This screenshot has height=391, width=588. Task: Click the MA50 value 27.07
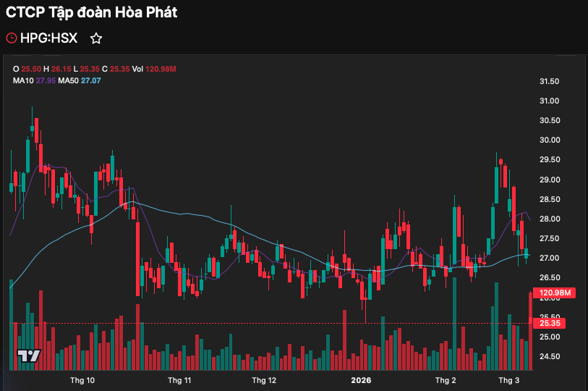point(90,80)
